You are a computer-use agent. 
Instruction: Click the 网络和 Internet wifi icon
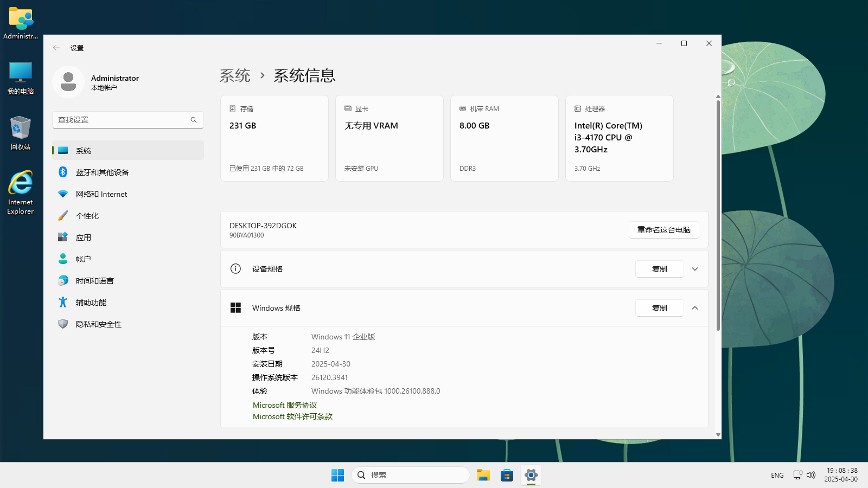click(x=63, y=194)
